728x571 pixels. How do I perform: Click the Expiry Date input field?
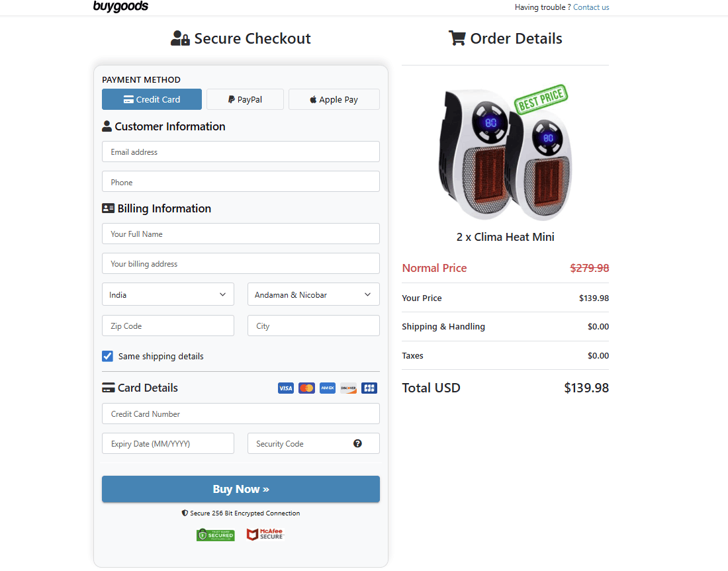167,443
